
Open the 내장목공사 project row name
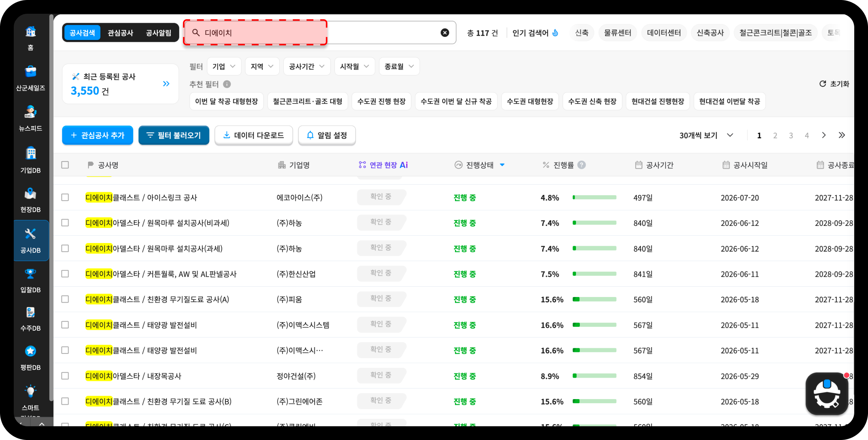tap(133, 376)
